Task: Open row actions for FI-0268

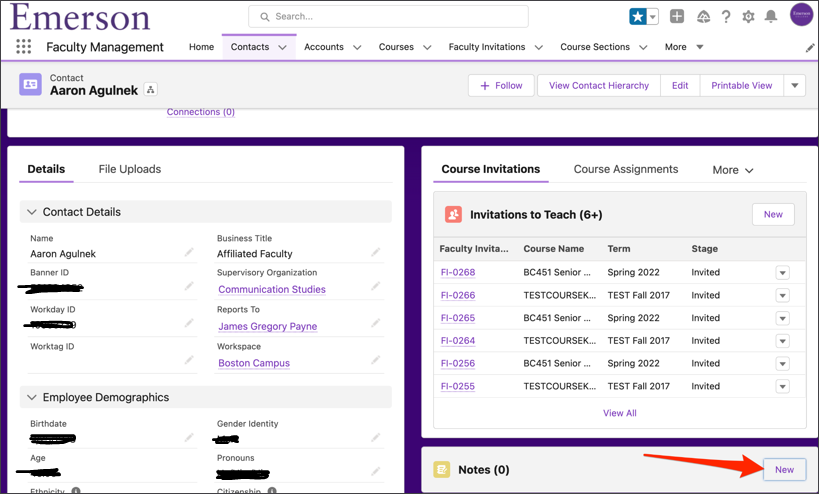Action: coord(782,273)
